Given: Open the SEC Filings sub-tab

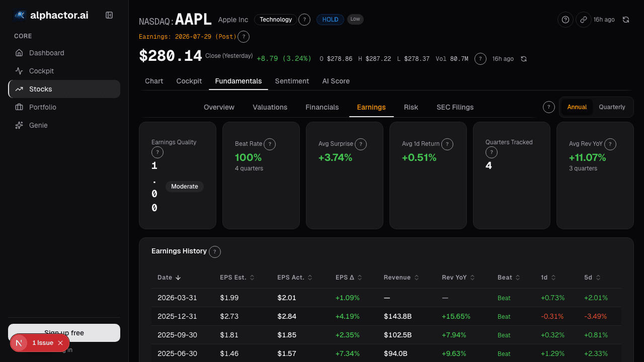Looking at the screenshot, I should click(455, 107).
